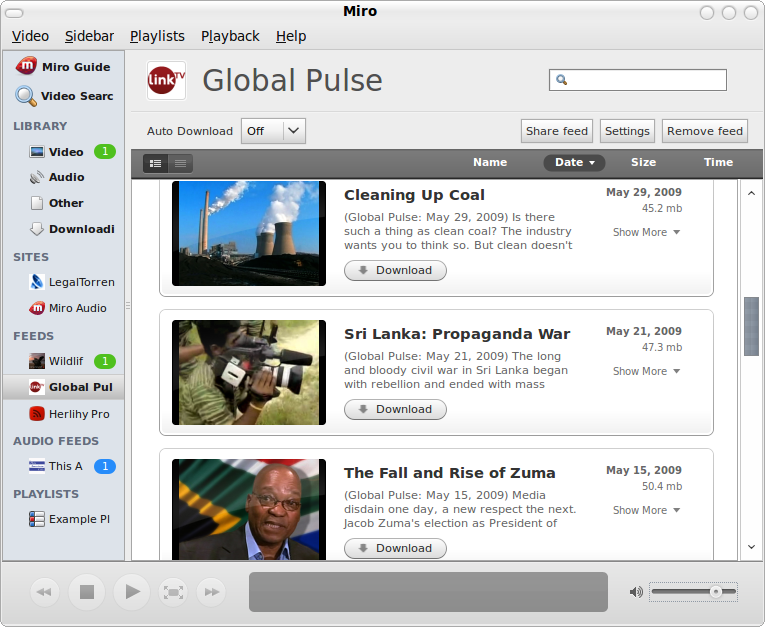Click the Global Pulse LinkTV logo
Screen dimensions: 765x627
[x=166, y=80]
